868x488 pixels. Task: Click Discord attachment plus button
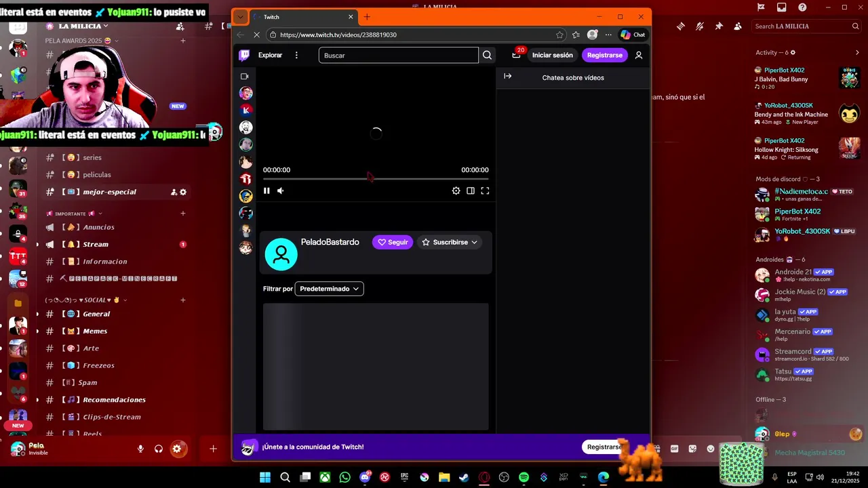tap(213, 449)
